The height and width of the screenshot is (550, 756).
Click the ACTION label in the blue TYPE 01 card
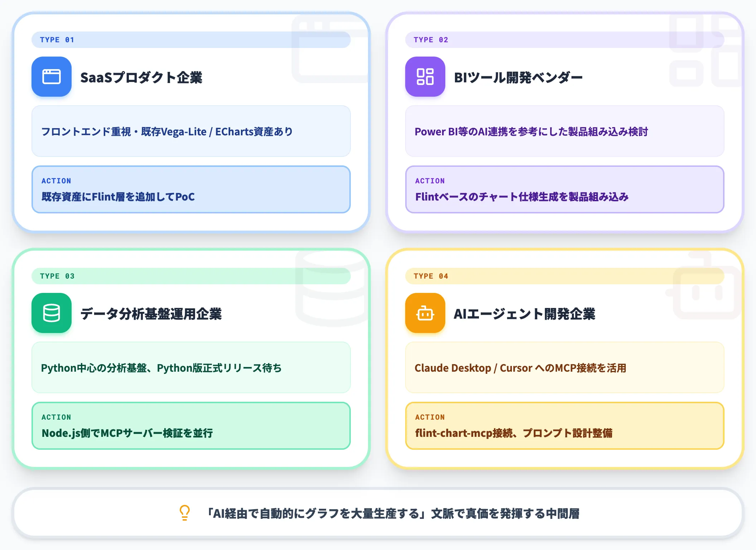point(56,181)
